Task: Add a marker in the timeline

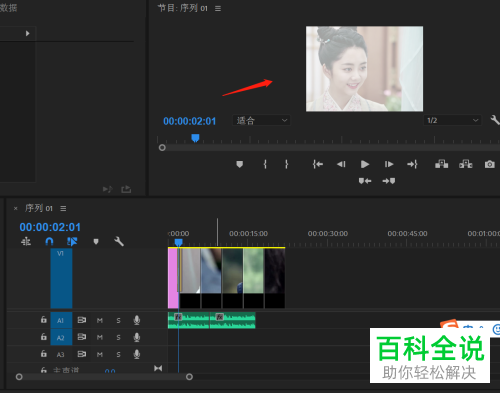Action: pos(96,241)
